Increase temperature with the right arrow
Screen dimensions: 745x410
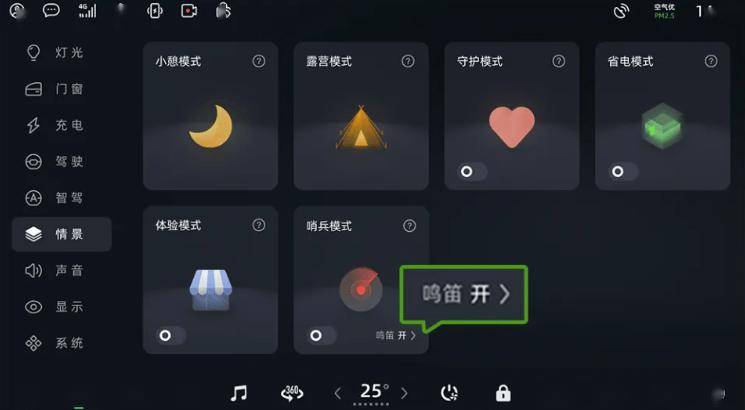coord(404,393)
